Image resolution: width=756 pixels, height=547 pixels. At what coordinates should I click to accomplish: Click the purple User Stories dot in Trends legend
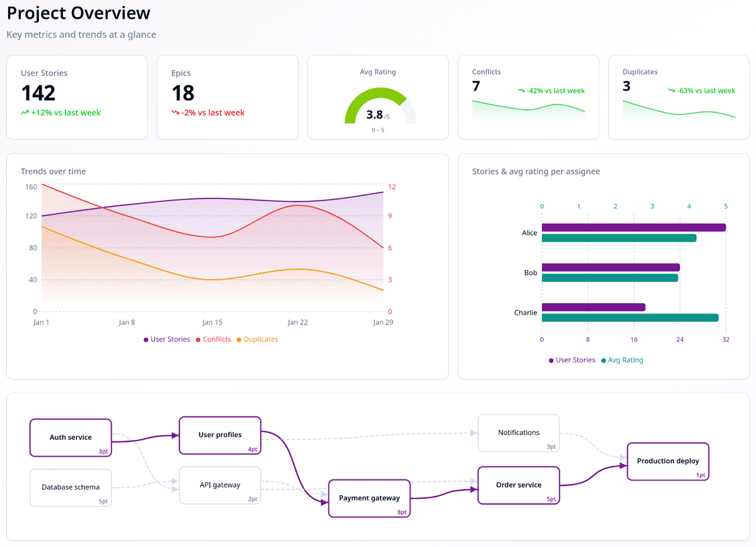146,340
